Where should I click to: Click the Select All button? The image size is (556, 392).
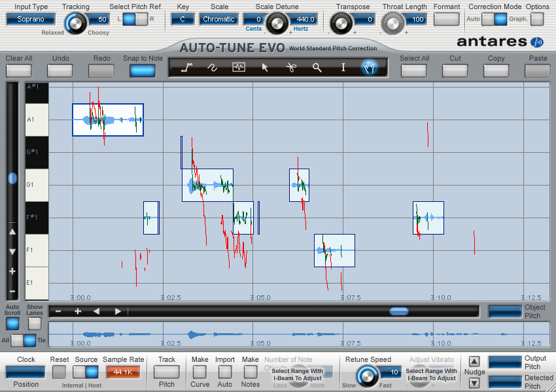tap(414, 71)
